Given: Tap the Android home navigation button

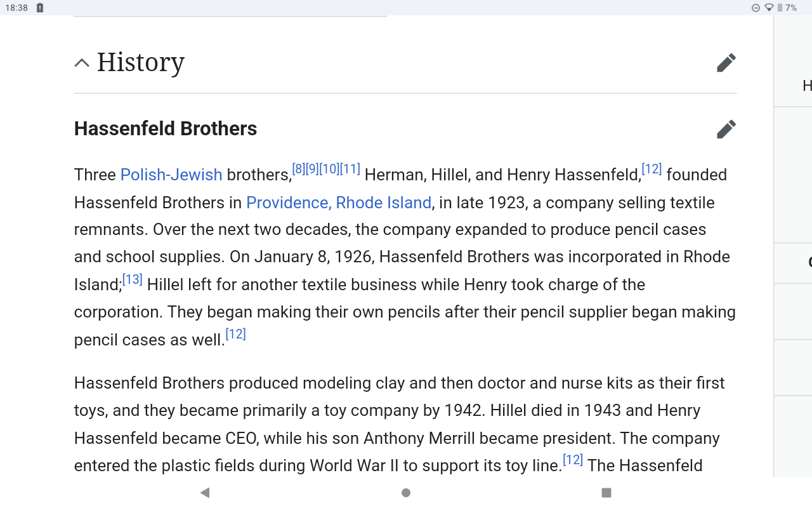Looking at the screenshot, I should (406, 493).
